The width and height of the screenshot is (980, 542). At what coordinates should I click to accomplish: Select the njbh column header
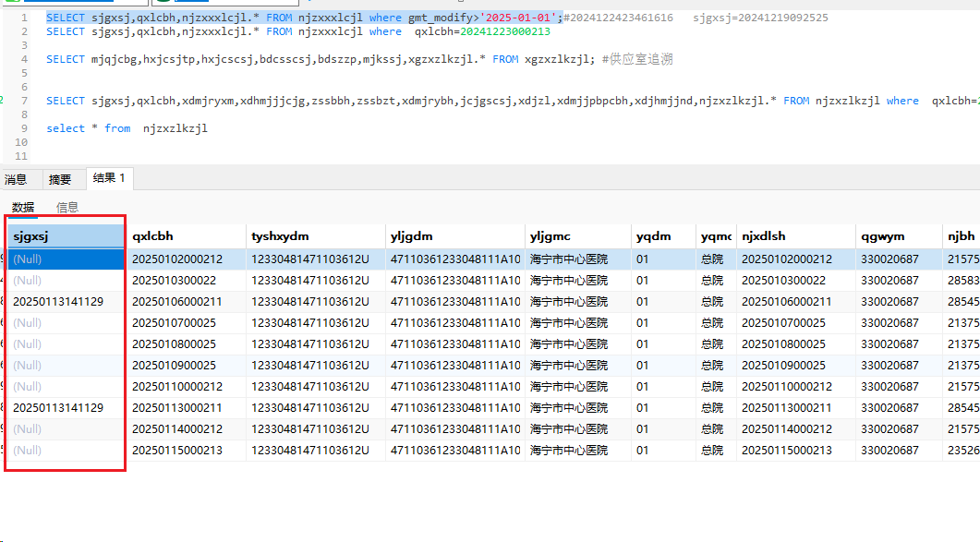(962, 236)
